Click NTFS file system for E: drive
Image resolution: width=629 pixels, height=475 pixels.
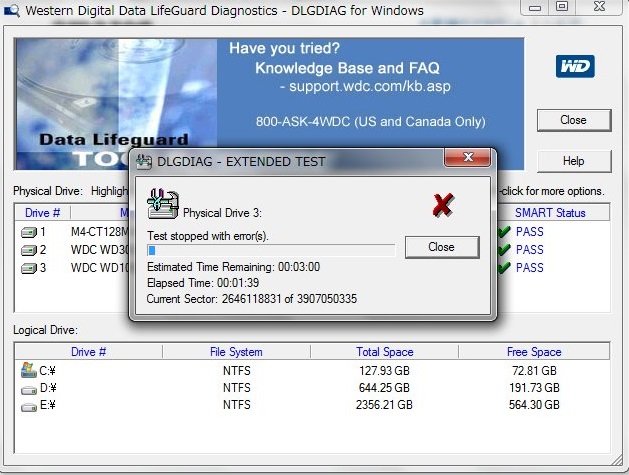coord(237,405)
